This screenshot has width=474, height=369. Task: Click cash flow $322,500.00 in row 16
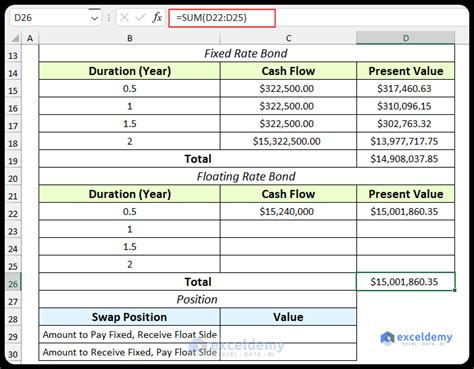[x=288, y=106]
